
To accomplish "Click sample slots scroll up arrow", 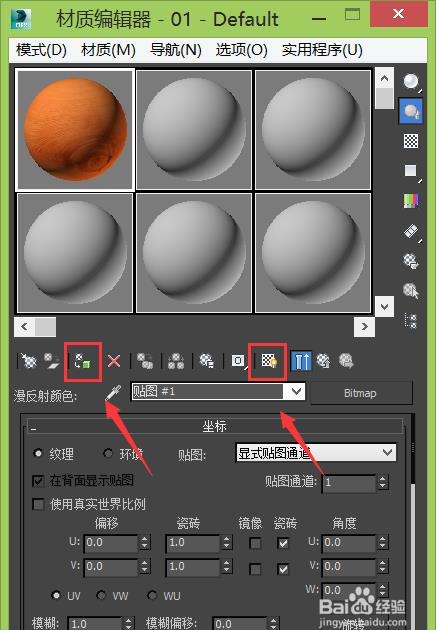I will point(384,78).
